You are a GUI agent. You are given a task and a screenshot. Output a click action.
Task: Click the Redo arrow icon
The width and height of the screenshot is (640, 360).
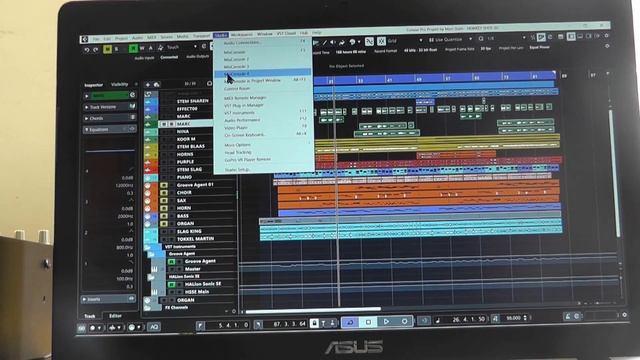tap(96, 49)
